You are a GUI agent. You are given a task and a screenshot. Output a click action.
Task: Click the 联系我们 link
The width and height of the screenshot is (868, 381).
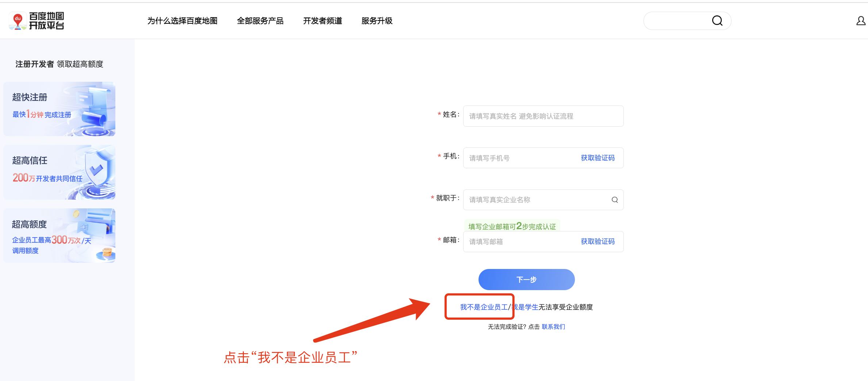tap(553, 327)
